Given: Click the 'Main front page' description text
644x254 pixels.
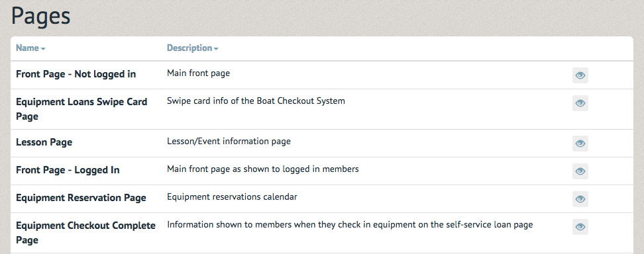Looking at the screenshot, I should point(198,73).
